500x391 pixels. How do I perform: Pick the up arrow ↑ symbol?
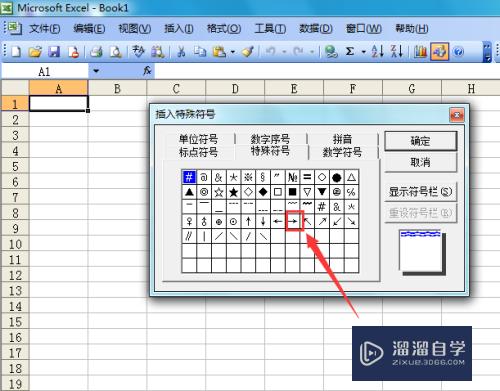point(248,221)
